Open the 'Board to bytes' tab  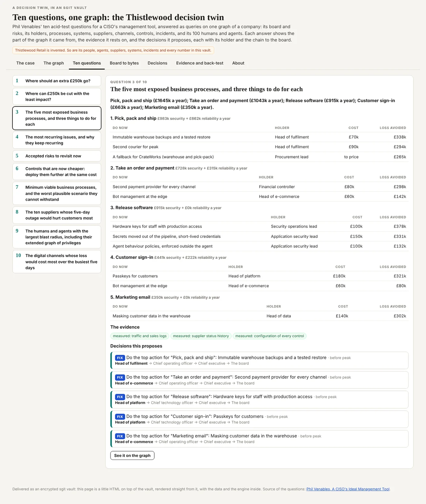point(124,63)
